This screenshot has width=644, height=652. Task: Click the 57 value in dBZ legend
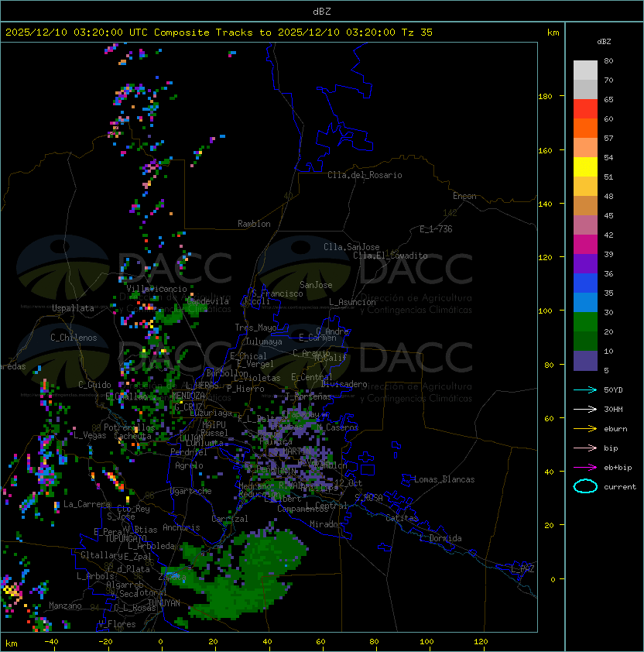pyautogui.click(x=608, y=139)
